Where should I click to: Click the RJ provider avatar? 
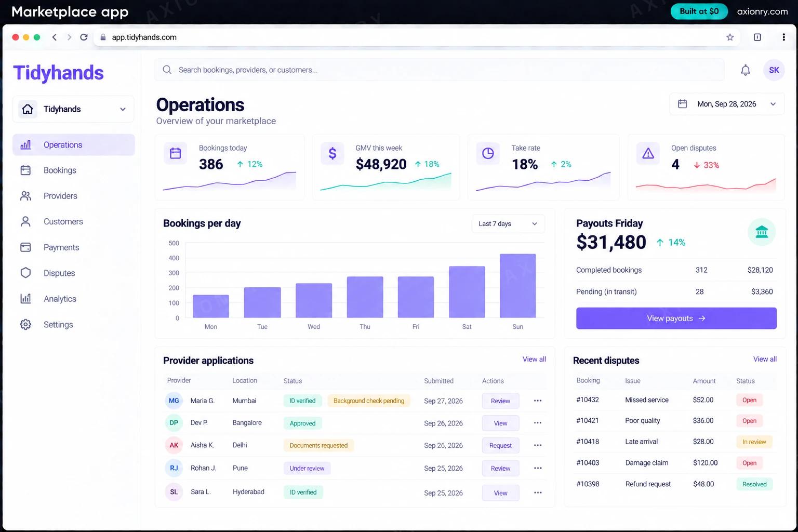coord(174,468)
